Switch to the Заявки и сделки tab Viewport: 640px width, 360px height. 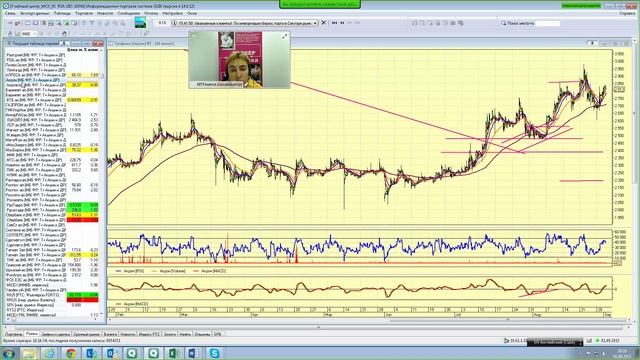56,334
